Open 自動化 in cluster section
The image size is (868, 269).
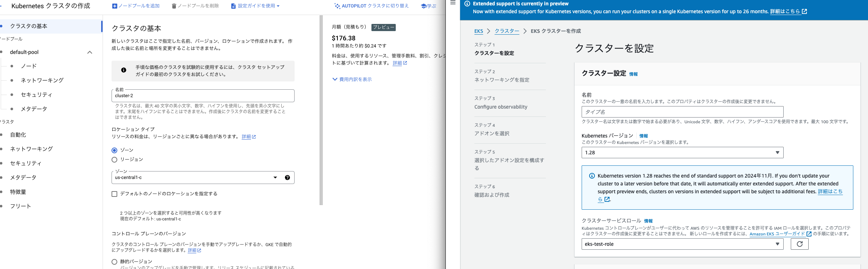point(18,135)
